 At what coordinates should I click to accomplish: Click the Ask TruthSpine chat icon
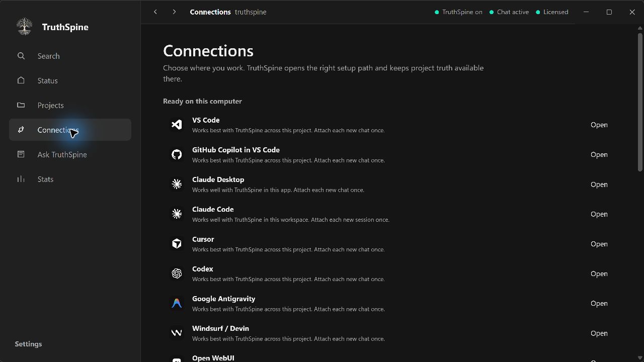(x=21, y=154)
